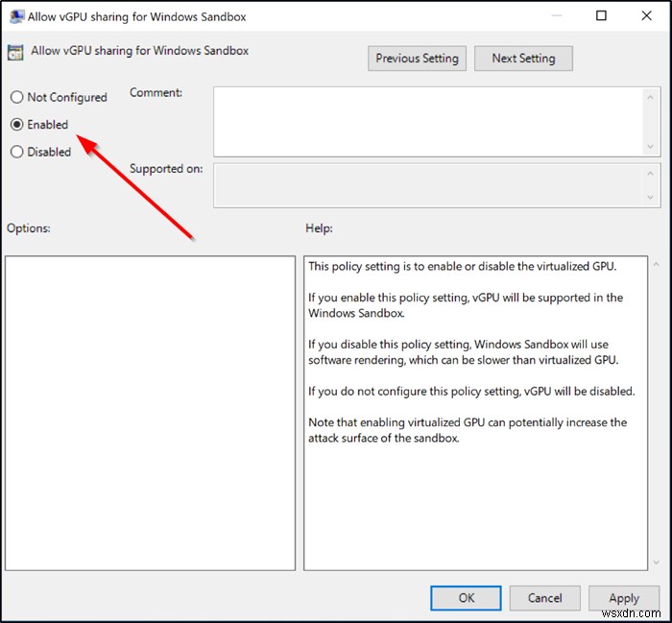Screen dimensions: 672x623
Task: Click Help pane scroll up arrow
Action: point(656,265)
